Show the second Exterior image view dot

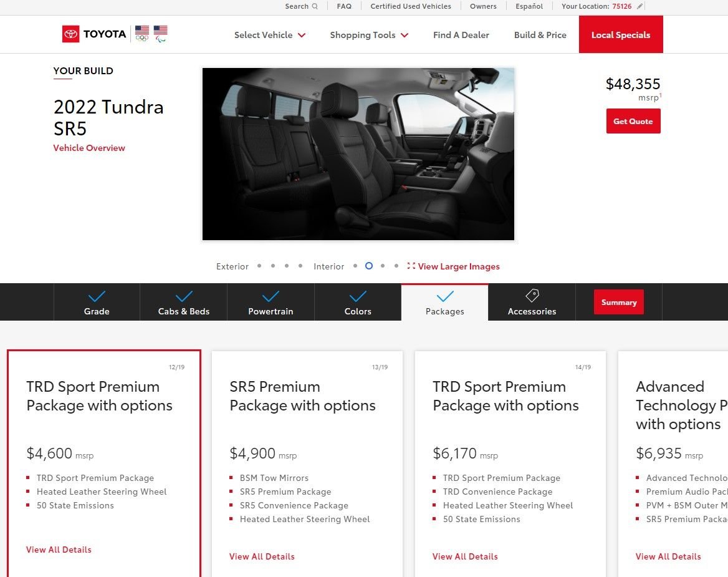coord(273,266)
